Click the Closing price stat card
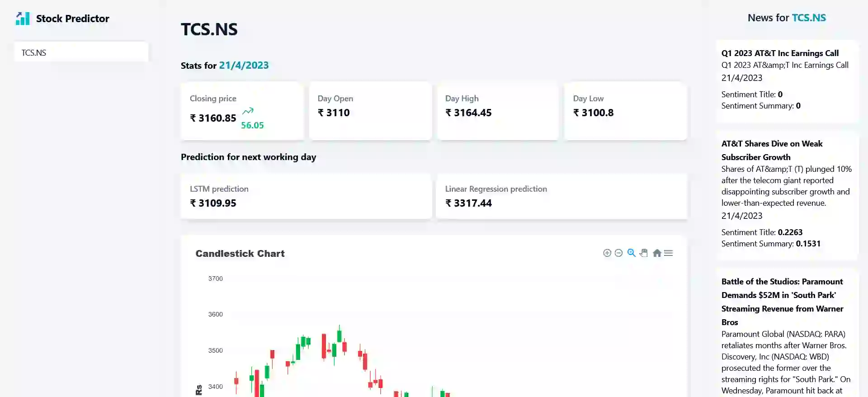The height and width of the screenshot is (397, 868). point(242,111)
